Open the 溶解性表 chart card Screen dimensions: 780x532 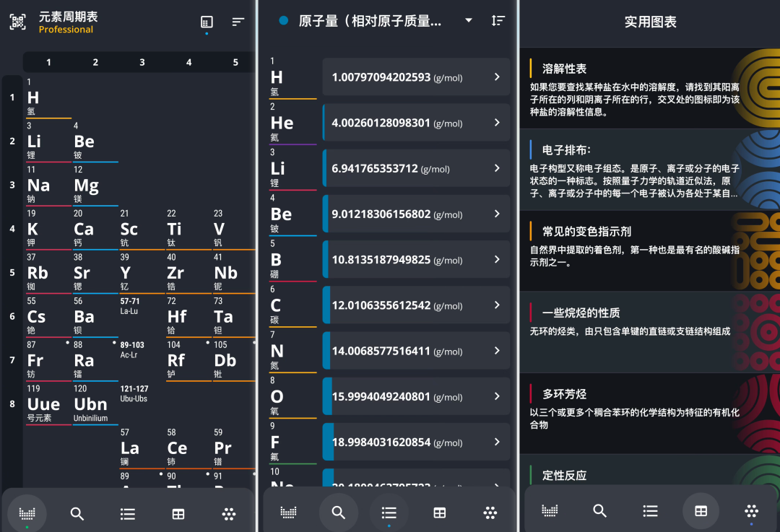(x=650, y=88)
